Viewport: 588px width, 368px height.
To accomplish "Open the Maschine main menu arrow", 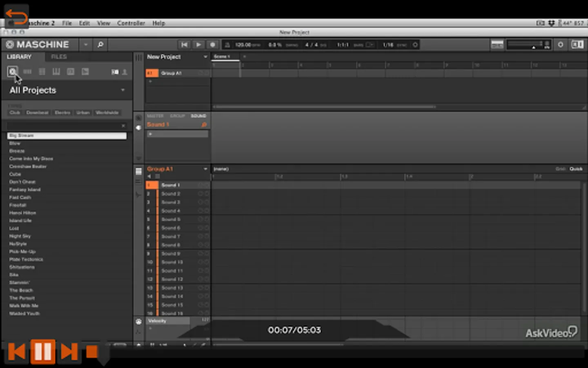I will 86,45.
